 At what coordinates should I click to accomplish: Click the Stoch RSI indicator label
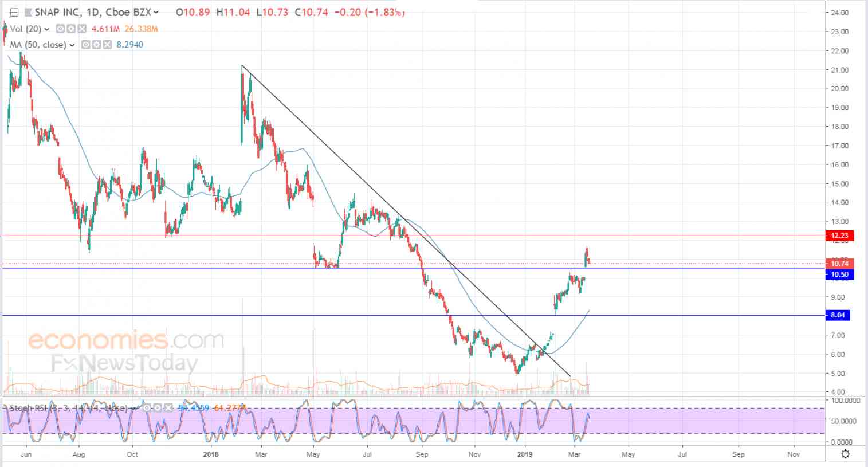click(68, 409)
